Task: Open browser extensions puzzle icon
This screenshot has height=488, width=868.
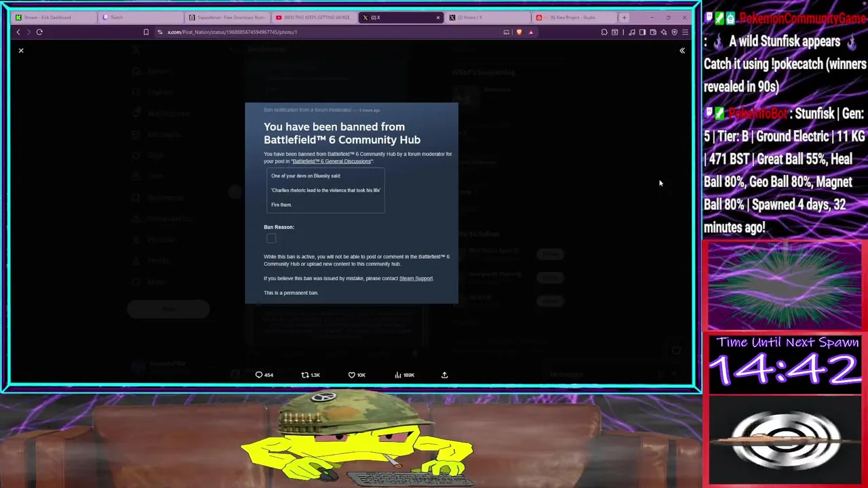Action: point(604,32)
